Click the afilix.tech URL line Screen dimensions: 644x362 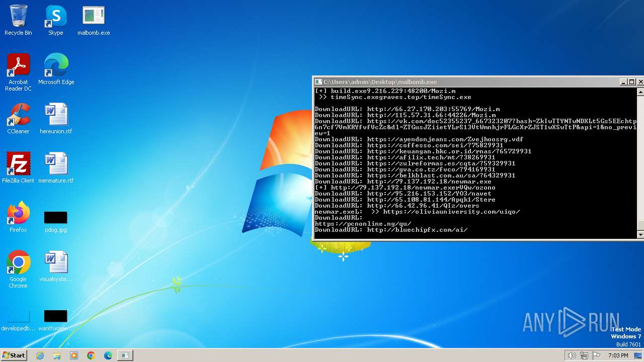coord(405,157)
